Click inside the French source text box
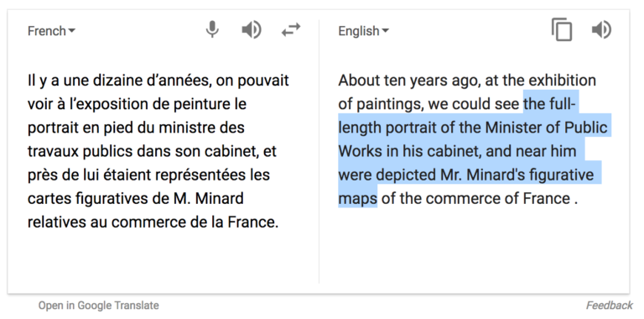The height and width of the screenshot is (319, 644). click(x=158, y=151)
